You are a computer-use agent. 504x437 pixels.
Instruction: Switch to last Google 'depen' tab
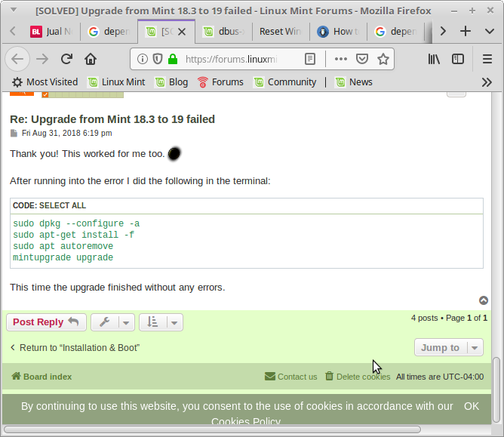pyautogui.click(x=395, y=32)
